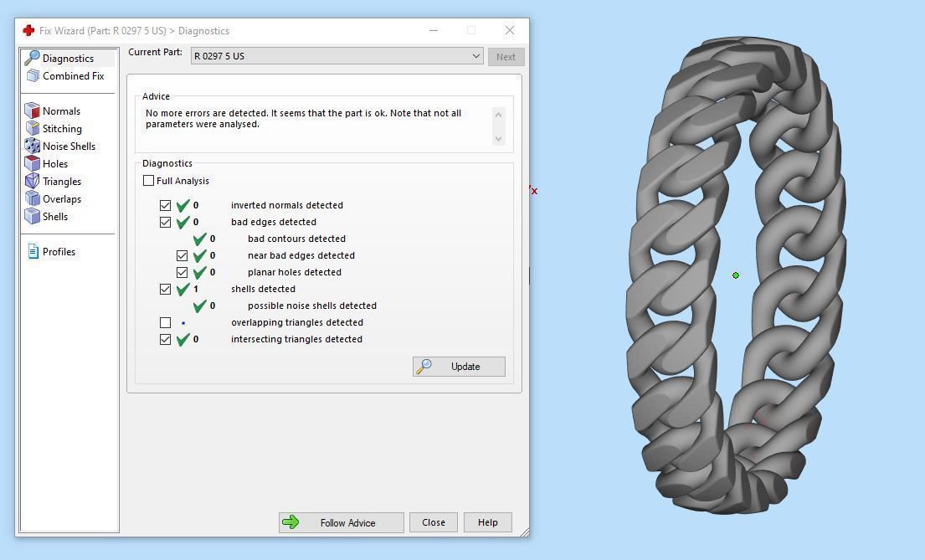Click green checkmark beside bad edges detected
Screen dimensions: 925x560
coord(182,222)
